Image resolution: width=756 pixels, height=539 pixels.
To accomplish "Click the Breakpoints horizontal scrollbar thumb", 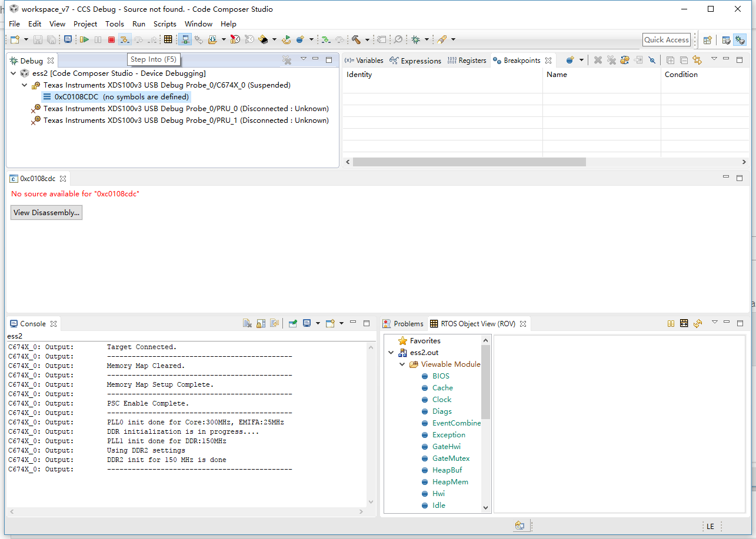I will click(x=469, y=162).
